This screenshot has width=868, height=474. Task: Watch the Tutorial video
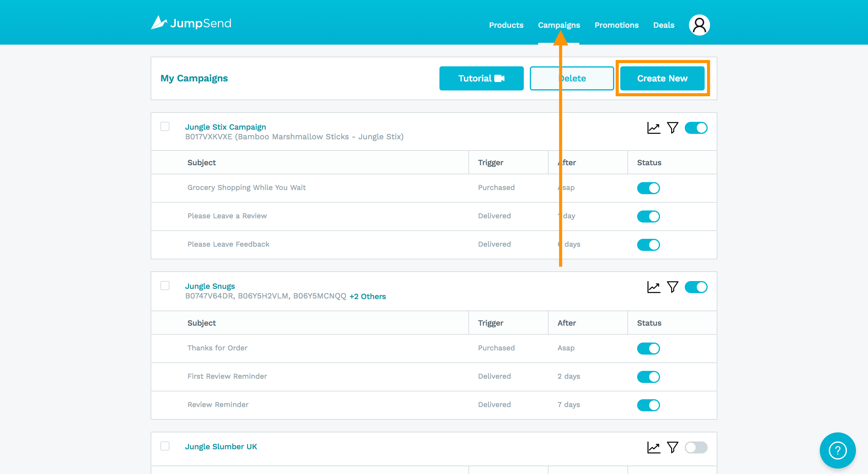481,78
